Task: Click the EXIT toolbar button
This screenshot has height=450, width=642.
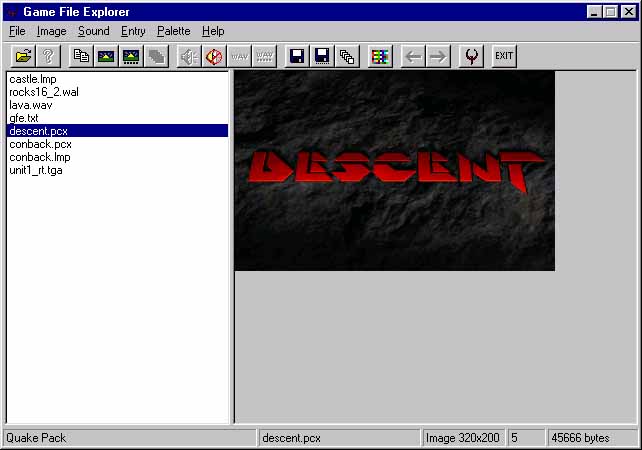Action: click(504, 56)
